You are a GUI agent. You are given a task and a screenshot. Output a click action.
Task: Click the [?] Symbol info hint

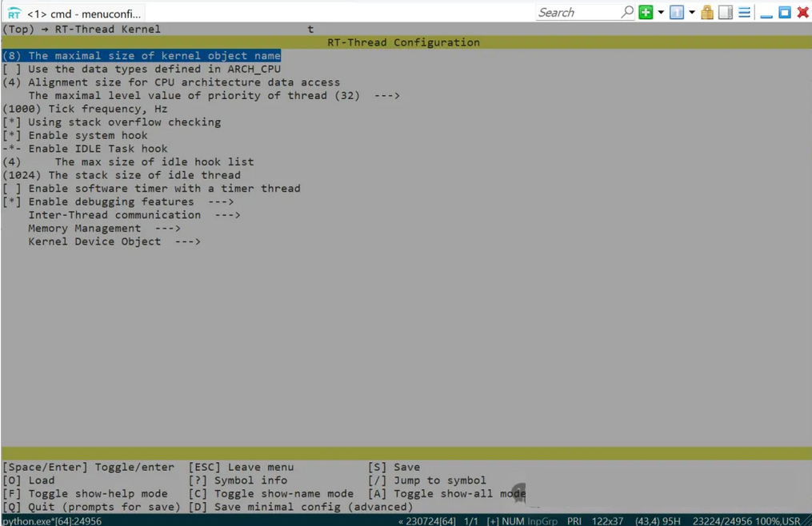point(238,480)
